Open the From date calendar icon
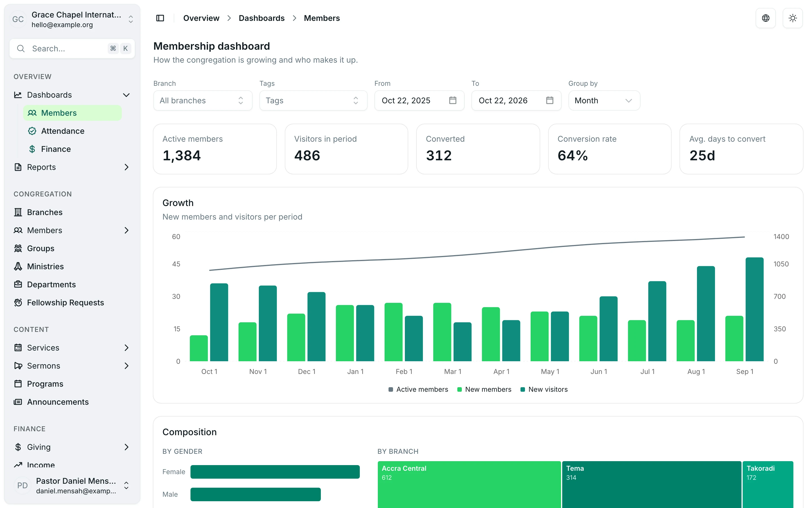Viewport: 812px width, 508px height. [453, 100]
